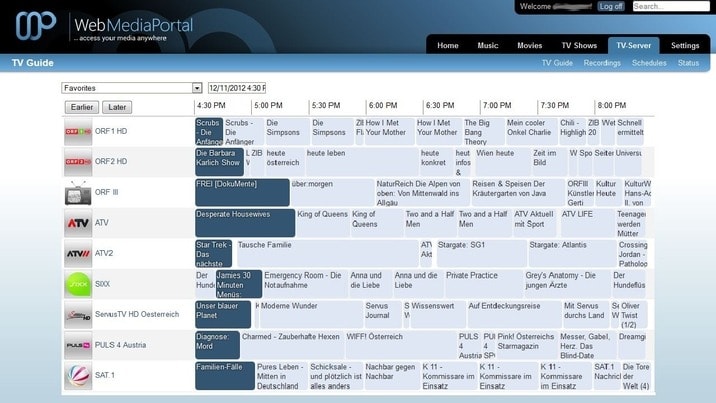Open the Recordings submenu link
This screenshot has height=403, width=716.
602,63
